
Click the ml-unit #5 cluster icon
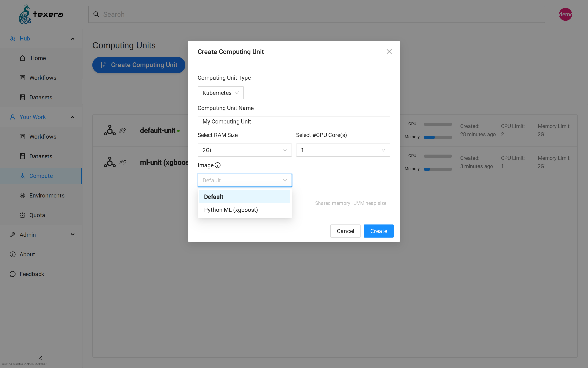coord(110,162)
